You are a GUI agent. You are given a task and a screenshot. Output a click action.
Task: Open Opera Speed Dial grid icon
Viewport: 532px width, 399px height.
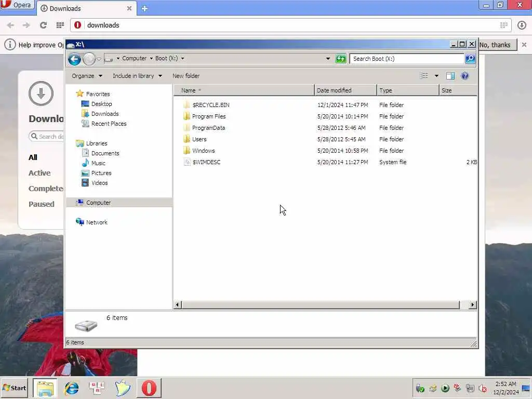tap(60, 25)
